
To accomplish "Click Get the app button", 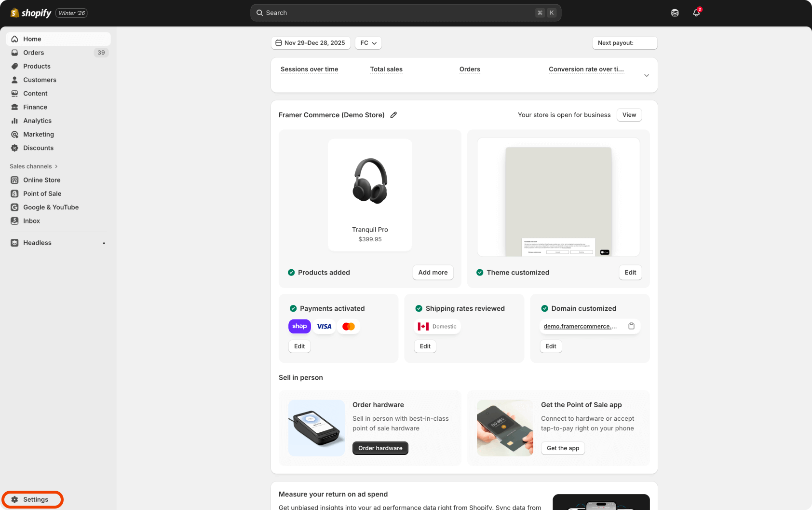I will (563, 448).
